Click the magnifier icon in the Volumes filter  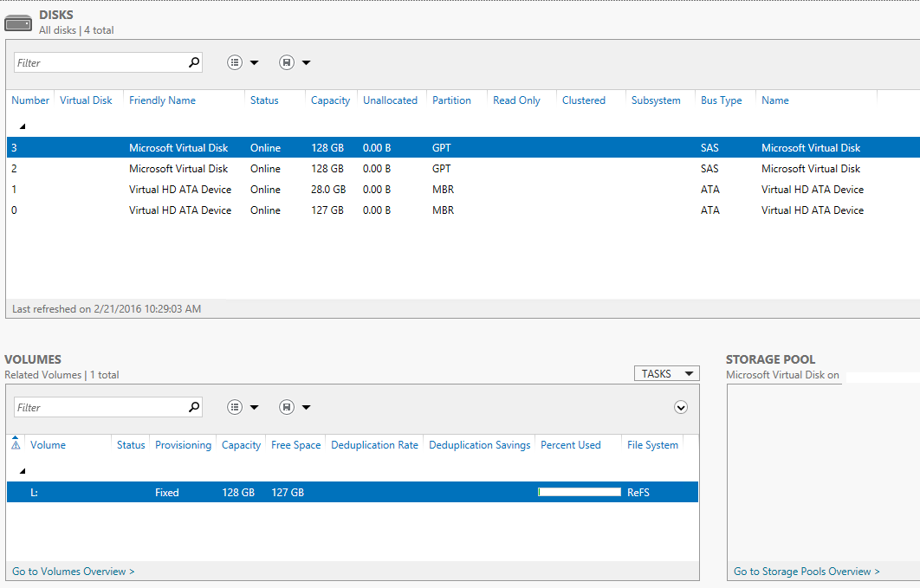click(x=194, y=407)
